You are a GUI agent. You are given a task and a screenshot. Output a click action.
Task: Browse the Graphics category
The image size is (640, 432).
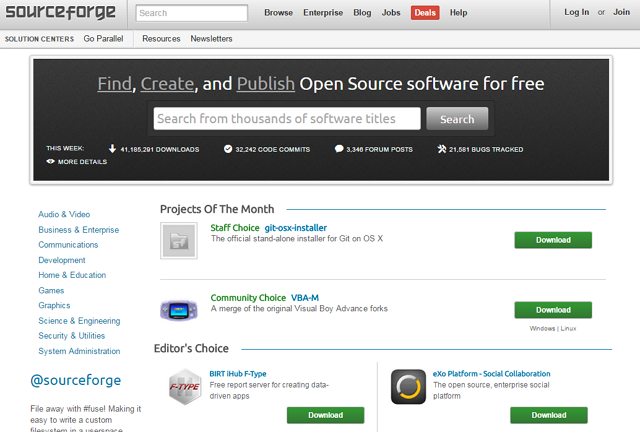pos(54,305)
